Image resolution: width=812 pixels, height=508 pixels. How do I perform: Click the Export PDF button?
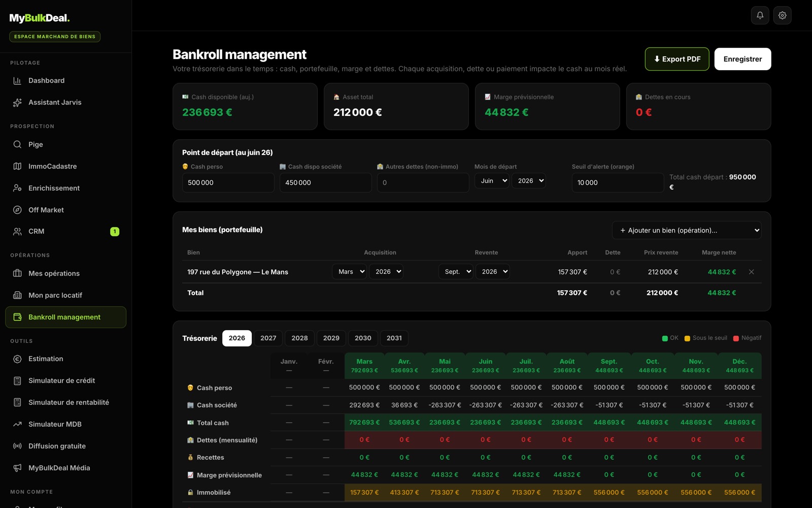tap(677, 59)
